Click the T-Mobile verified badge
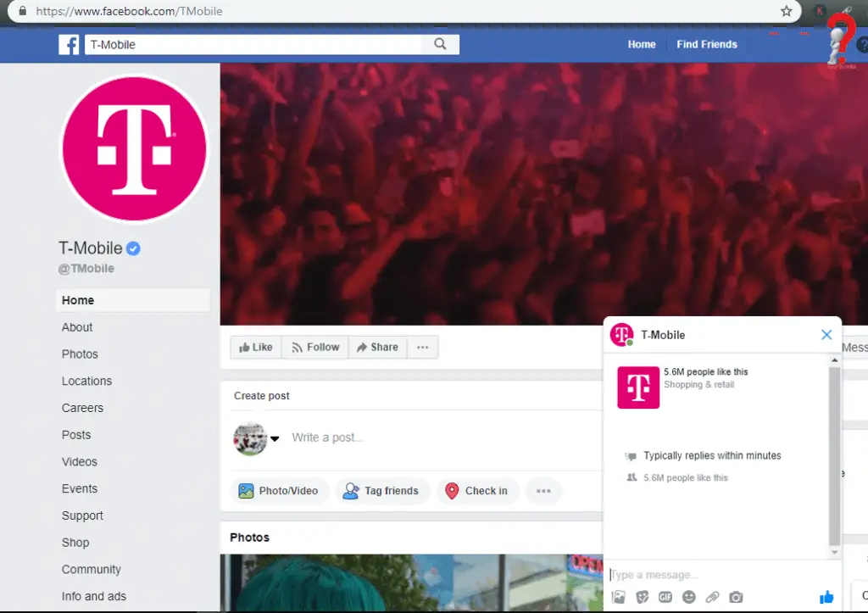This screenshot has width=868, height=613. pyautogui.click(x=133, y=248)
